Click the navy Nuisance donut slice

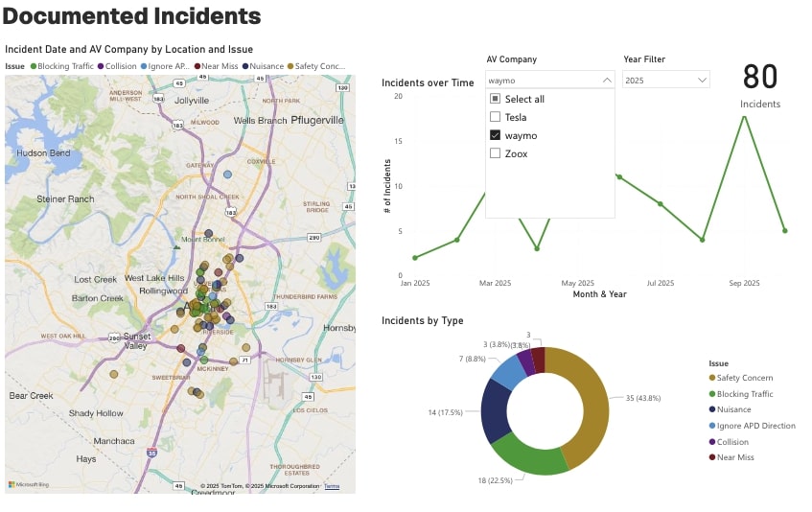(495, 409)
